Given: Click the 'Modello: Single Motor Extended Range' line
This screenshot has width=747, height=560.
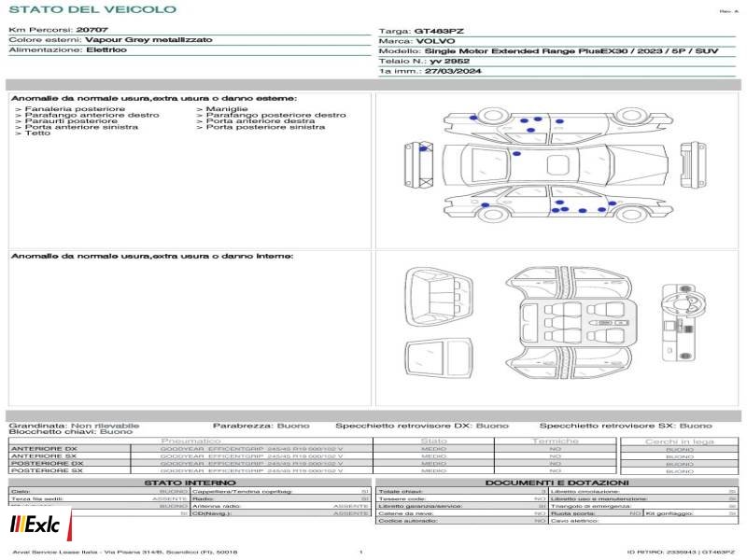Looking at the screenshot, I should click(x=548, y=51).
